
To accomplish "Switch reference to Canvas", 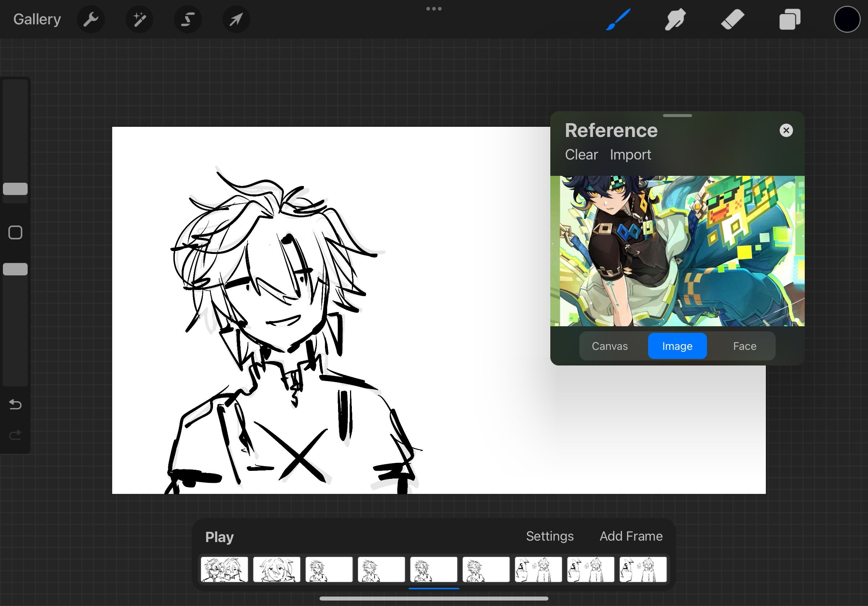I will point(610,346).
